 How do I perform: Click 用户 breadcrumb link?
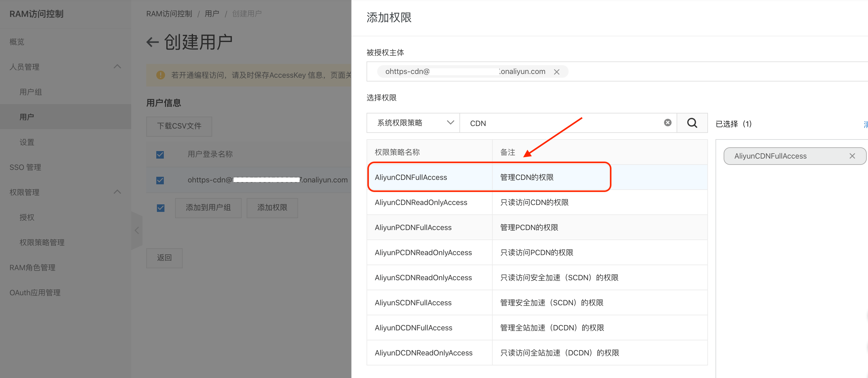coord(212,13)
